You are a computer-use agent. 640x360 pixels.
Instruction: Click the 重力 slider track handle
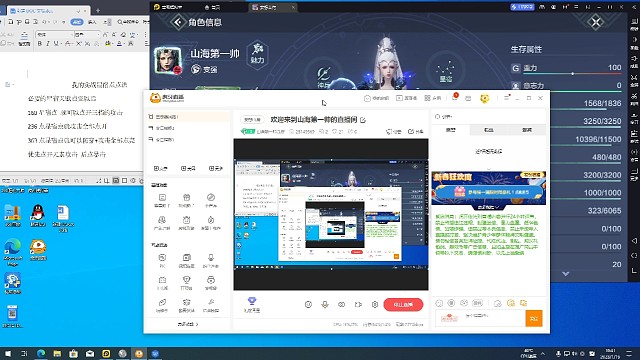tap(573, 74)
